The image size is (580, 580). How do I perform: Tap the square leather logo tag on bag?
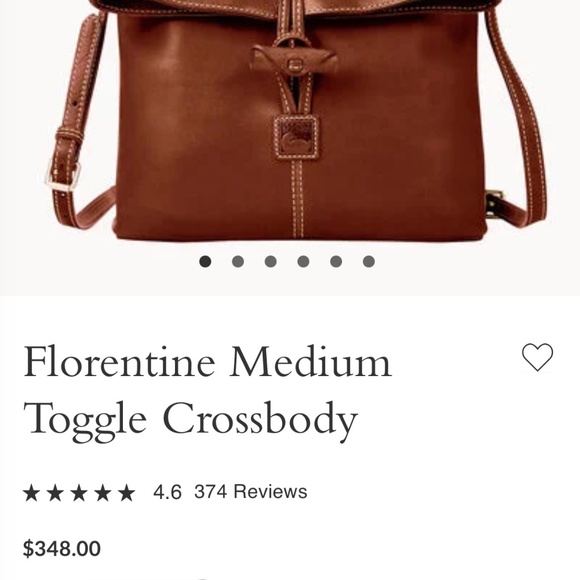(x=296, y=137)
